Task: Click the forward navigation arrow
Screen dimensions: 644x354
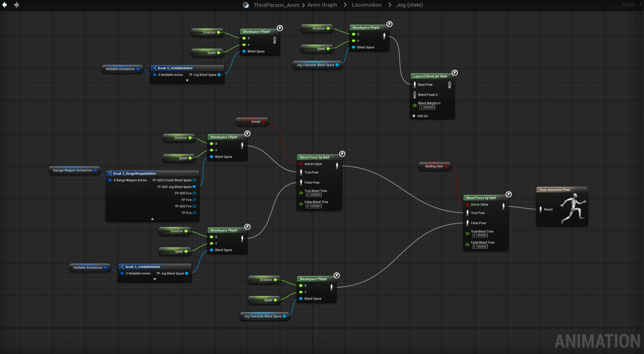Action: click(16, 5)
